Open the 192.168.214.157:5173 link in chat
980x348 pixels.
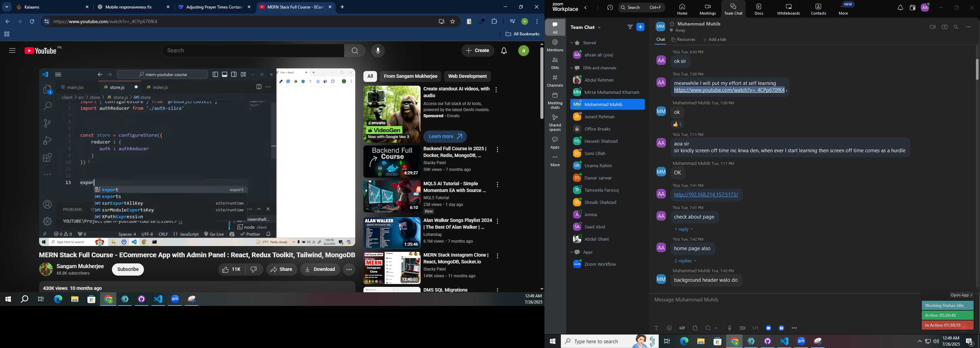(x=706, y=195)
